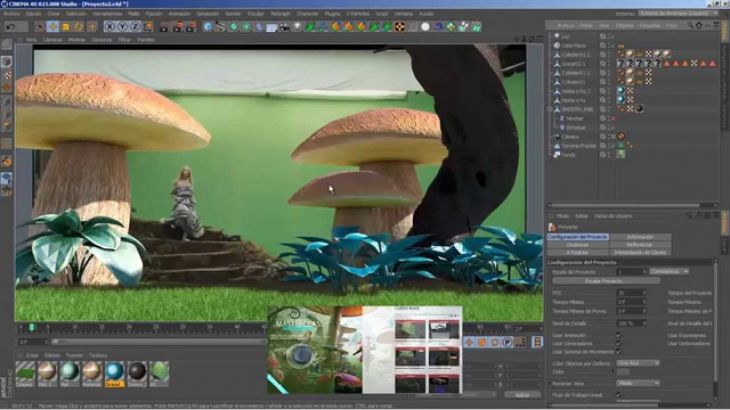The height and width of the screenshot is (410, 730).
Task: Click the white sphere icon in toolbar
Action: tap(425, 27)
